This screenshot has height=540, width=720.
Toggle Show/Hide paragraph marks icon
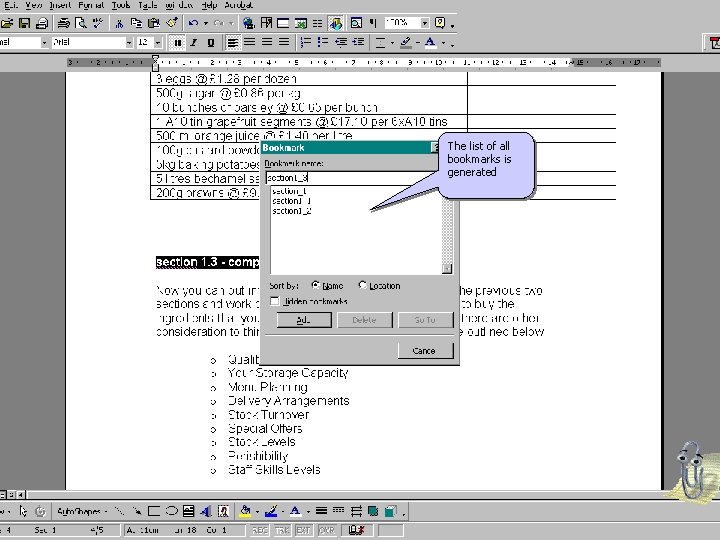point(373,22)
